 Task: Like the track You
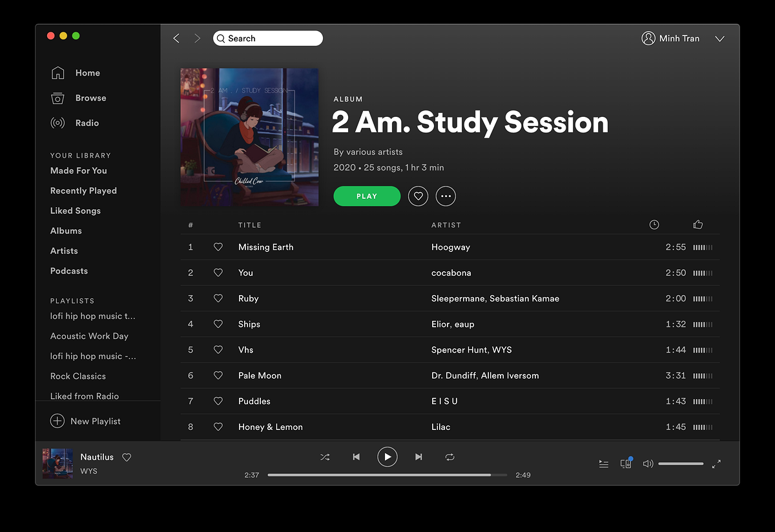[x=218, y=272]
